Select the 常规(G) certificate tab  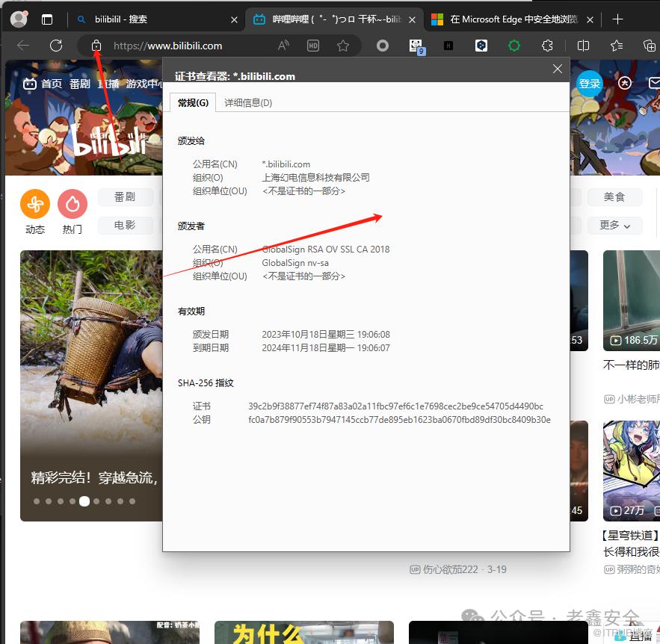point(193,102)
